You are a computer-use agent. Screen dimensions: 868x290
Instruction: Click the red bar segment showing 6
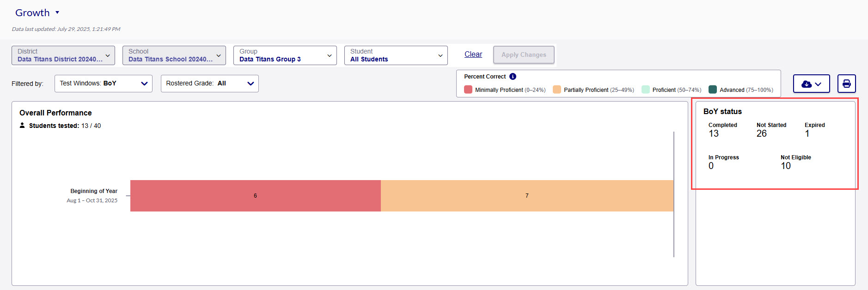coord(255,196)
